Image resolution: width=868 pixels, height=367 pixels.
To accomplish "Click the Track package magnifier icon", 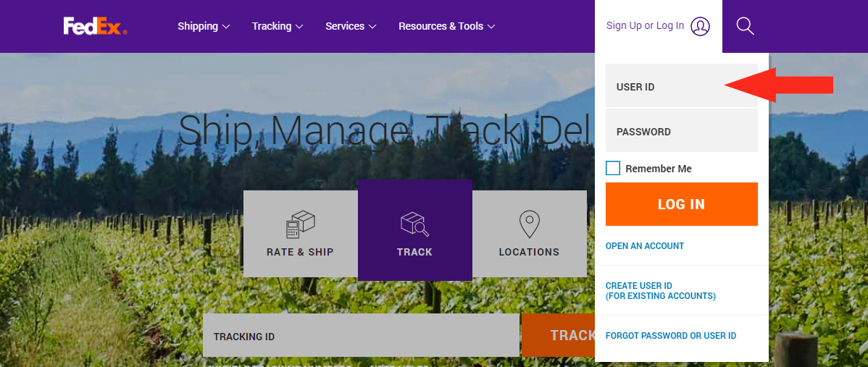I will click(x=414, y=224).
